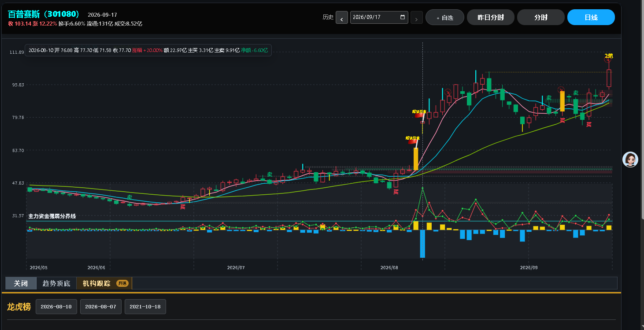
Task: Click the 31.57 price axis label
Action: click(x=17, y=215)
